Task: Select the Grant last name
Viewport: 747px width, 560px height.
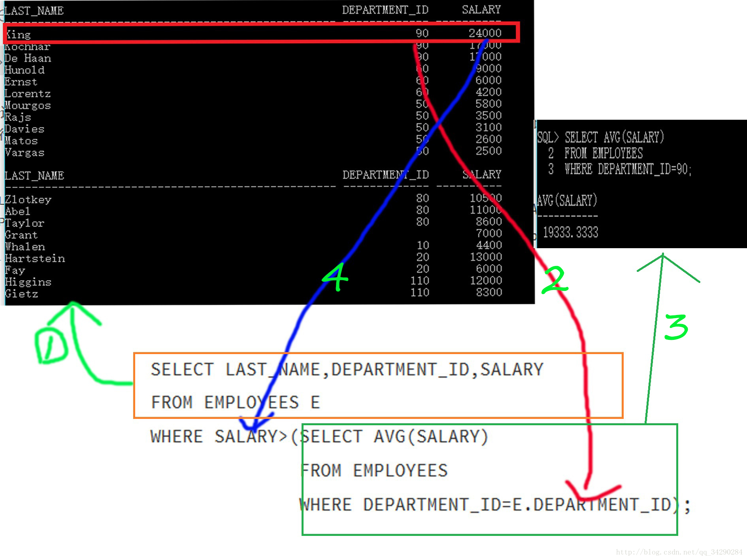Action: pos(21,236)
